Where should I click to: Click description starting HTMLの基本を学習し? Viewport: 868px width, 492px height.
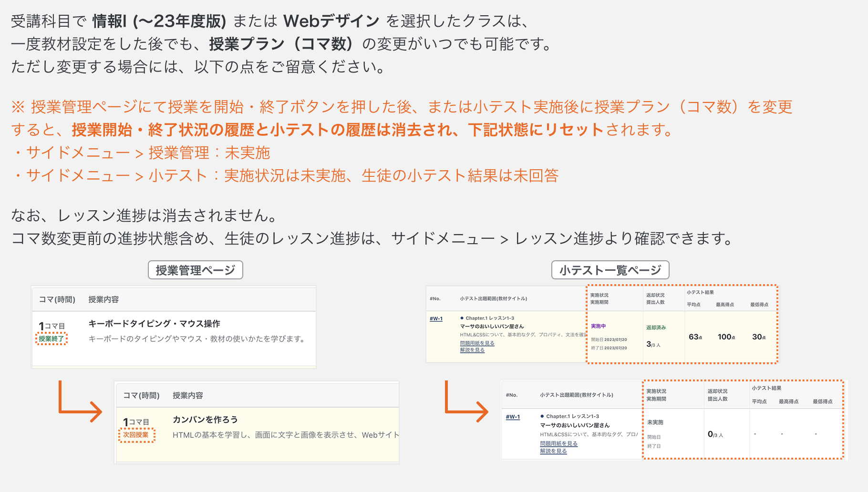pos(285,435)
